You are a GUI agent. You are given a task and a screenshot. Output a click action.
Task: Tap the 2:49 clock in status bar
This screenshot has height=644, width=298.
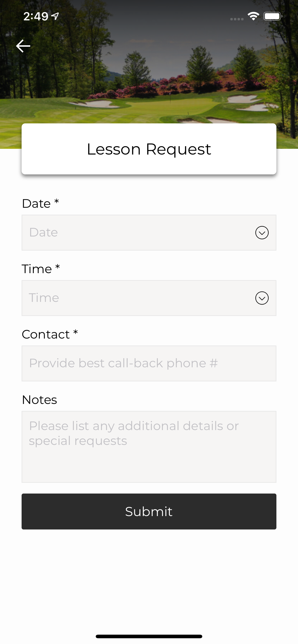click(36, 16)
